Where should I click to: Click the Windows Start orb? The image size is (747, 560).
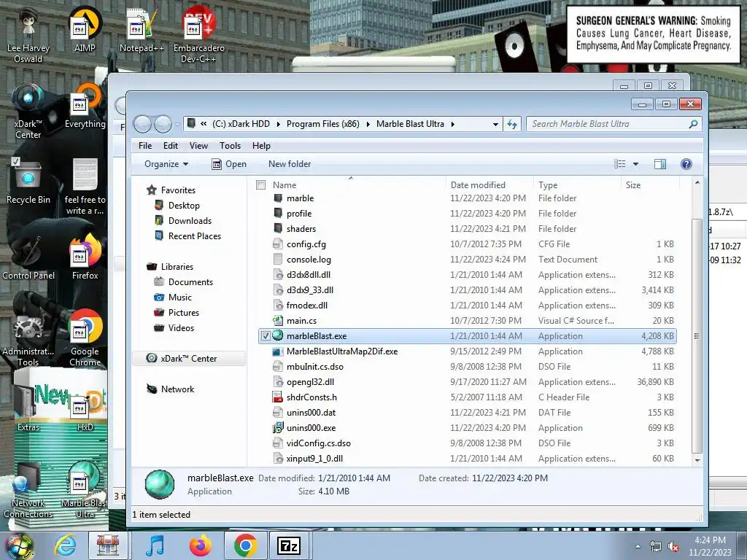(x=19, y=545)
